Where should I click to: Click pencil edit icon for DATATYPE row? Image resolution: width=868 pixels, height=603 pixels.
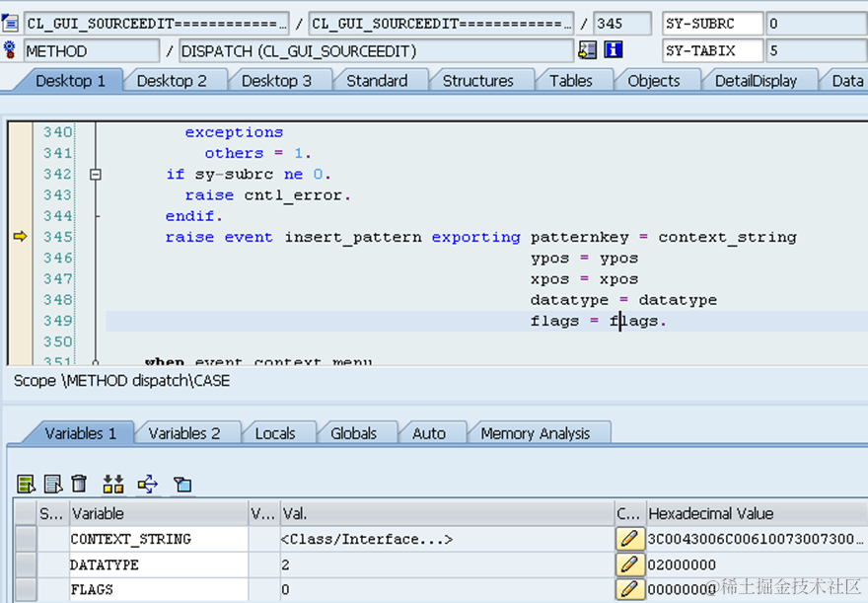tap(630, 565)
